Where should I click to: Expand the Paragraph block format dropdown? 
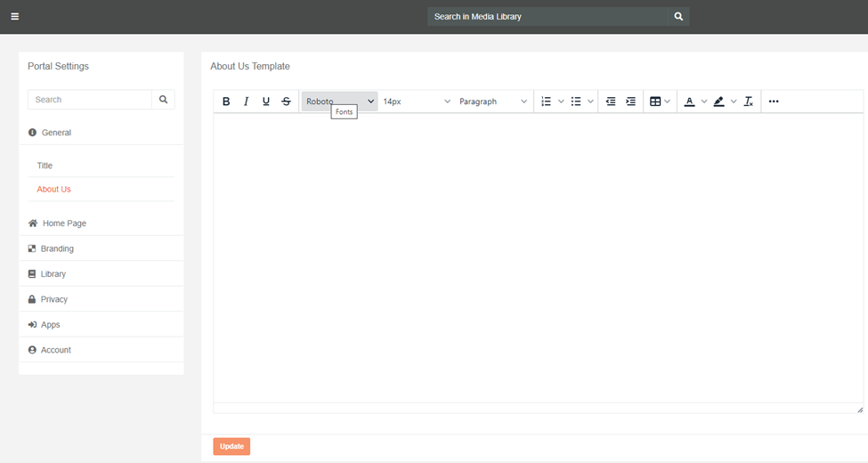(x=493, y=102)
